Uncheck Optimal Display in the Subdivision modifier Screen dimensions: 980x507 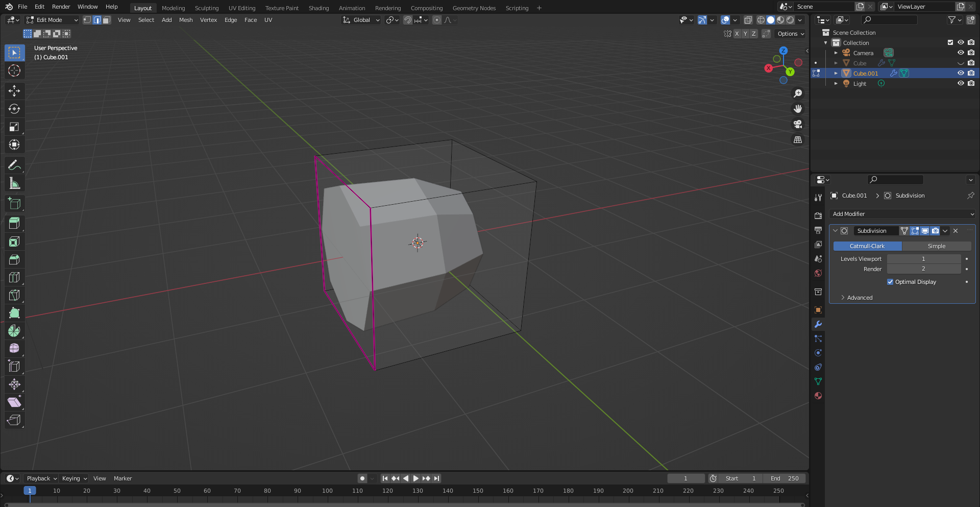pyautogui.click(x=890, y=281)
